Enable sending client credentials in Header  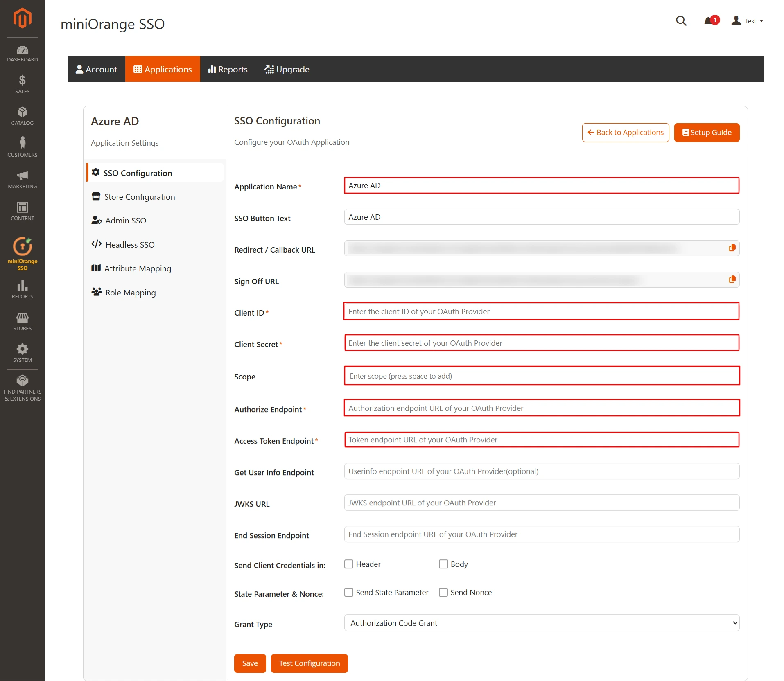pos(348,564)
